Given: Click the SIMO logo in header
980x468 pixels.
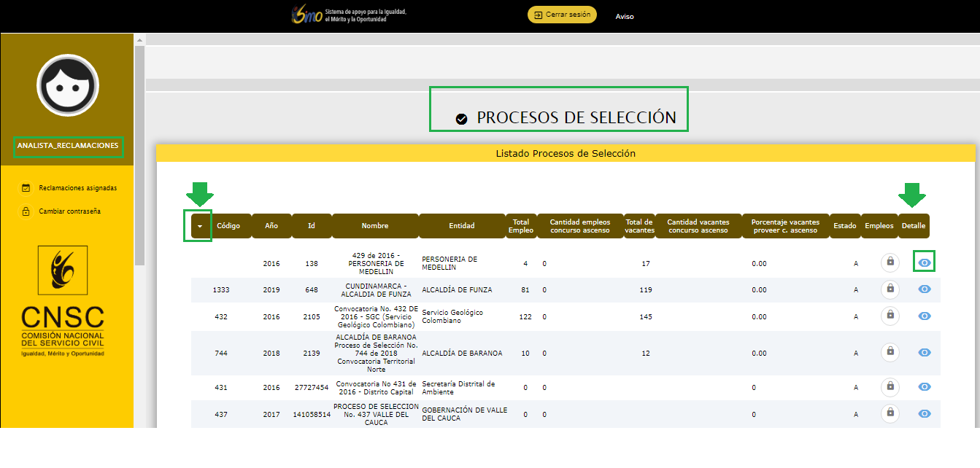Looking at the screenshot, I should point(306,15).
